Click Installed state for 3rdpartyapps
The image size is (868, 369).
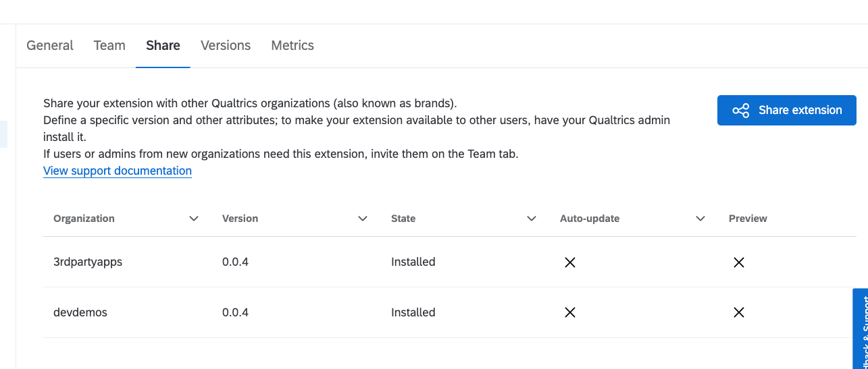point(413,262)
